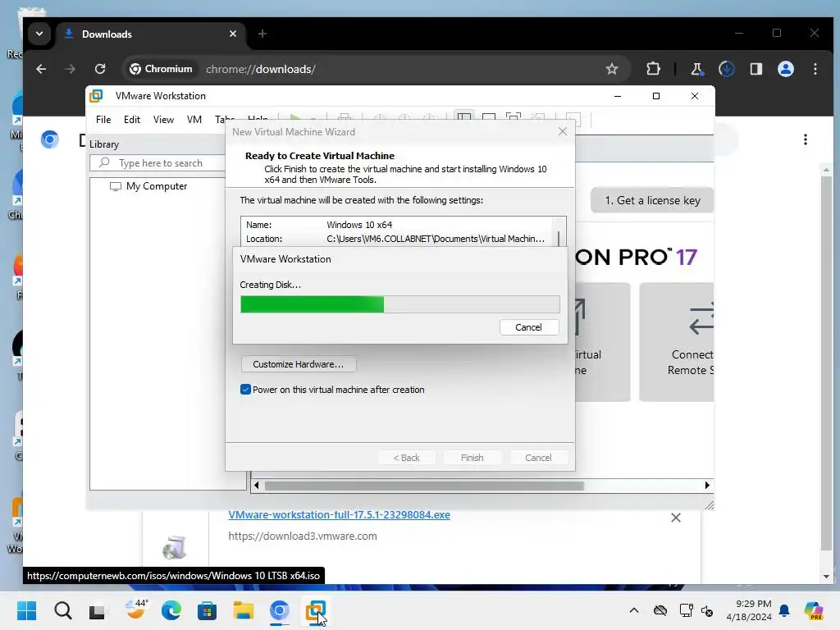This screenshot has height=630, width=840.
Task: Open the downloads bubble icon in toolbar
Action: 727,69
